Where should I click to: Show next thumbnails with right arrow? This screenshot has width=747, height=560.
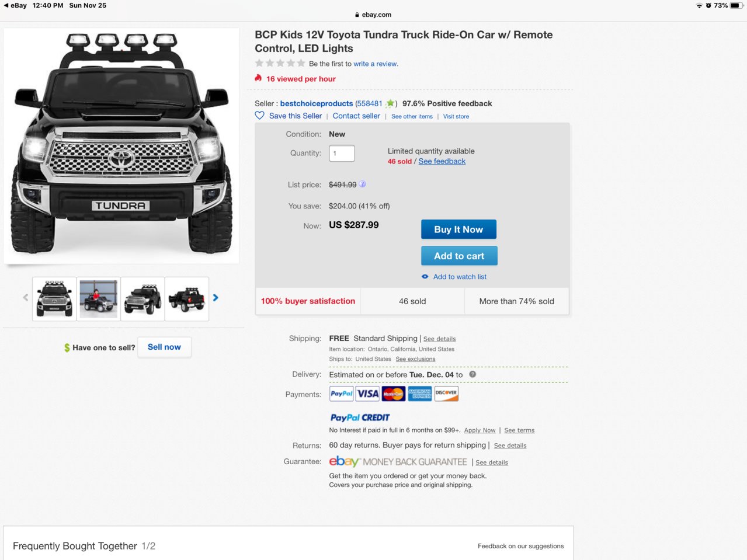tap(216, 298)
